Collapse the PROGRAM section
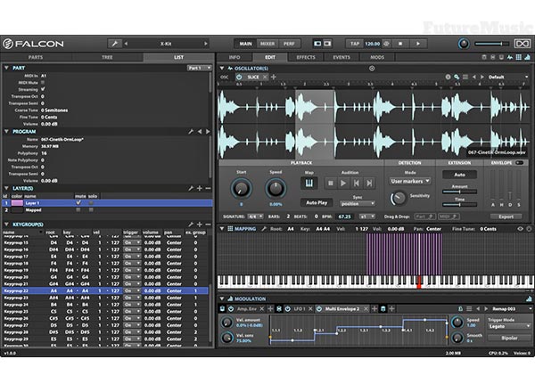Image resolution: width=535 pixels, height=392 pixels. pyautogui.click(x=6, y=131)
